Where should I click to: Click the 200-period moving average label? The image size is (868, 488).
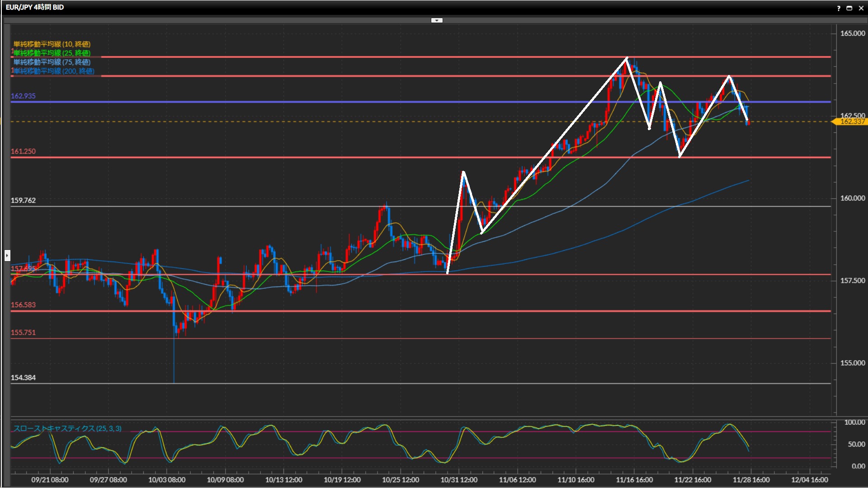click(x=54, y=71)
